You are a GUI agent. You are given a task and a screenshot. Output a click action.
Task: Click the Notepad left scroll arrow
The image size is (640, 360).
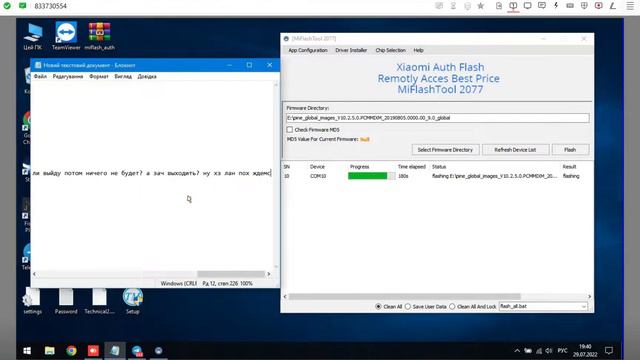pyautogui.click(x=34, y=274)
